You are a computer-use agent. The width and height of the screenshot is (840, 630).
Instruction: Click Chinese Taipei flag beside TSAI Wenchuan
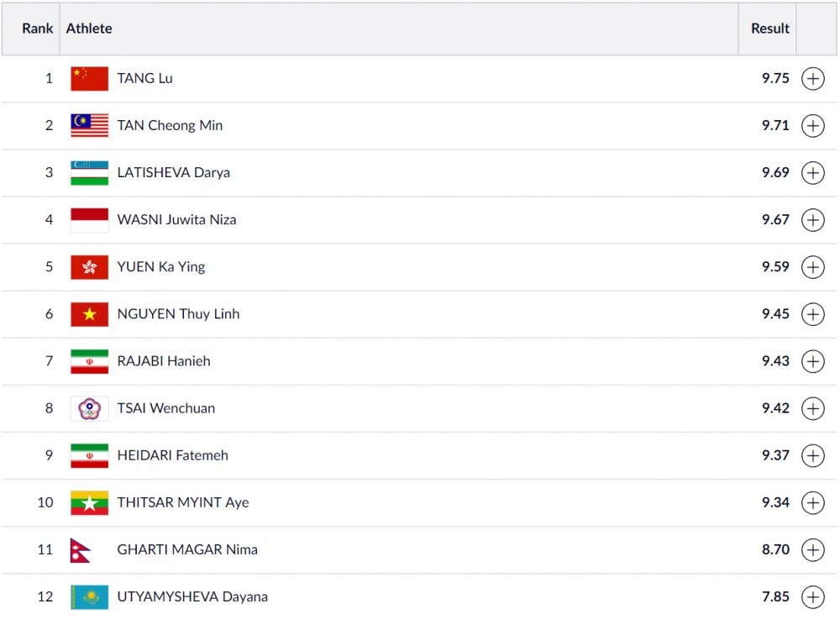(x=89, y=408)
